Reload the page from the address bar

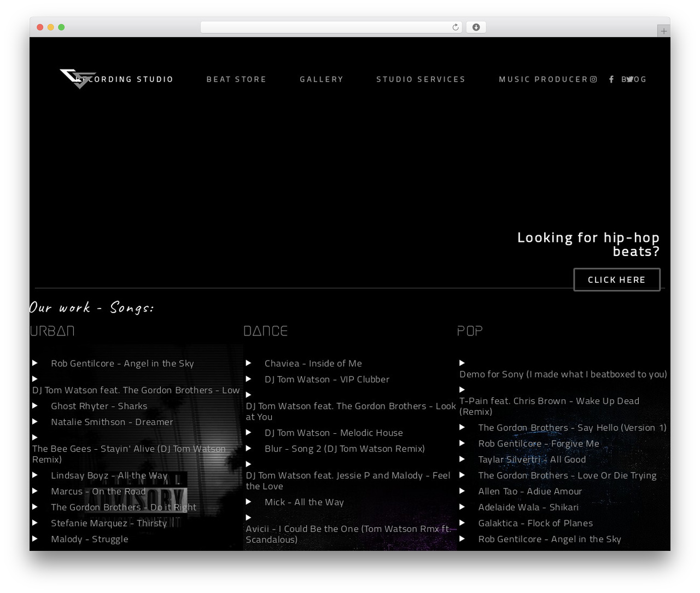(456, 27)
